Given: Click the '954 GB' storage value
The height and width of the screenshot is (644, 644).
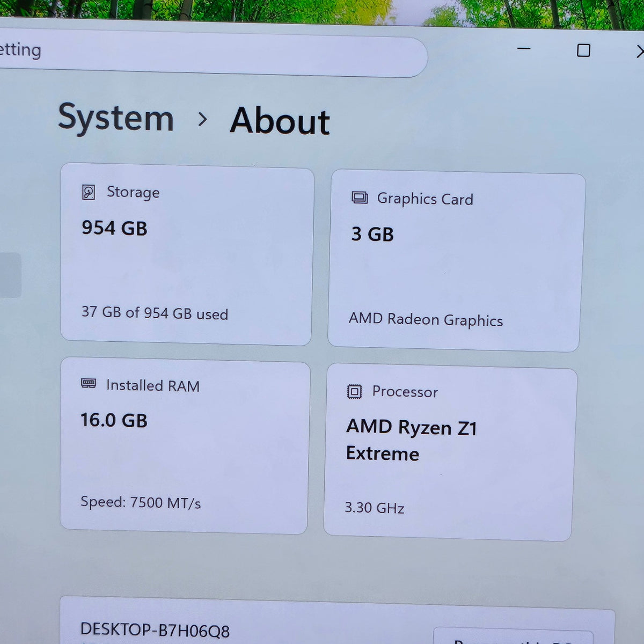Looking at the screenshot, I should pos(114,228).
